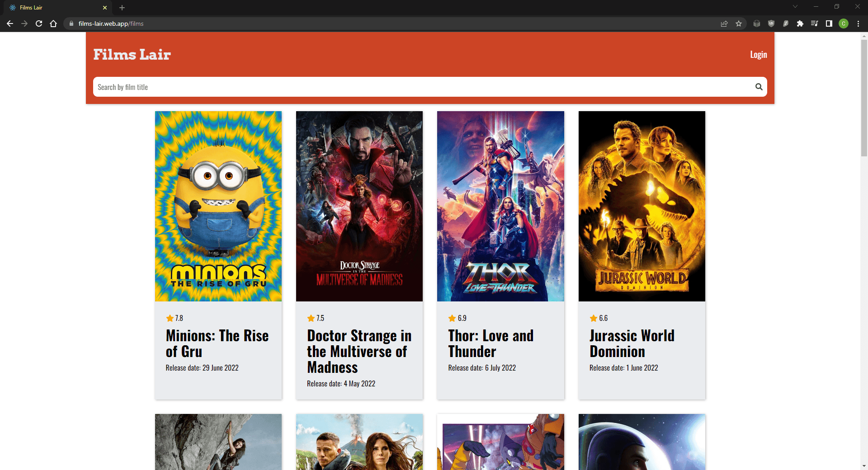Open the browser three-dot menu
This screenshot has height=470, width=868.
point(858,23)
